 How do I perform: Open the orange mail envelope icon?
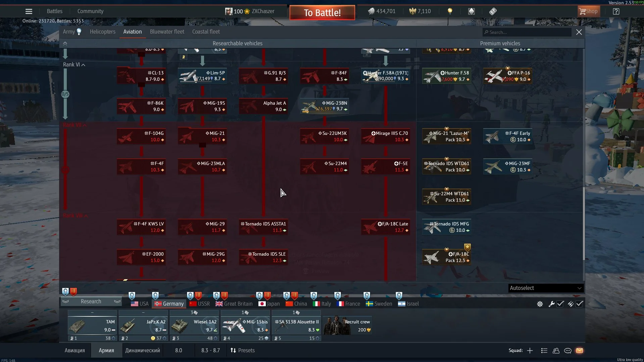pos(580,351)
